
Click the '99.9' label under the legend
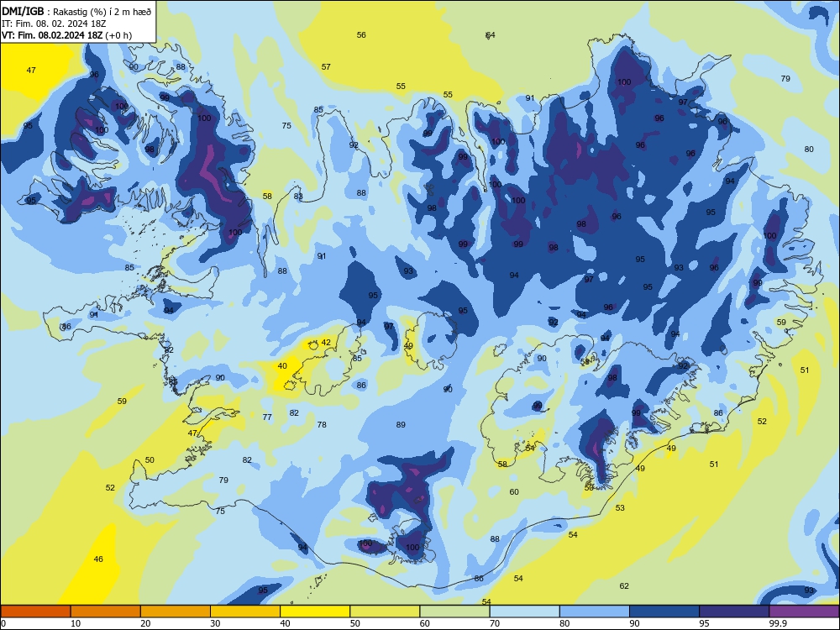pyautogui.click(x=777, y=623)
